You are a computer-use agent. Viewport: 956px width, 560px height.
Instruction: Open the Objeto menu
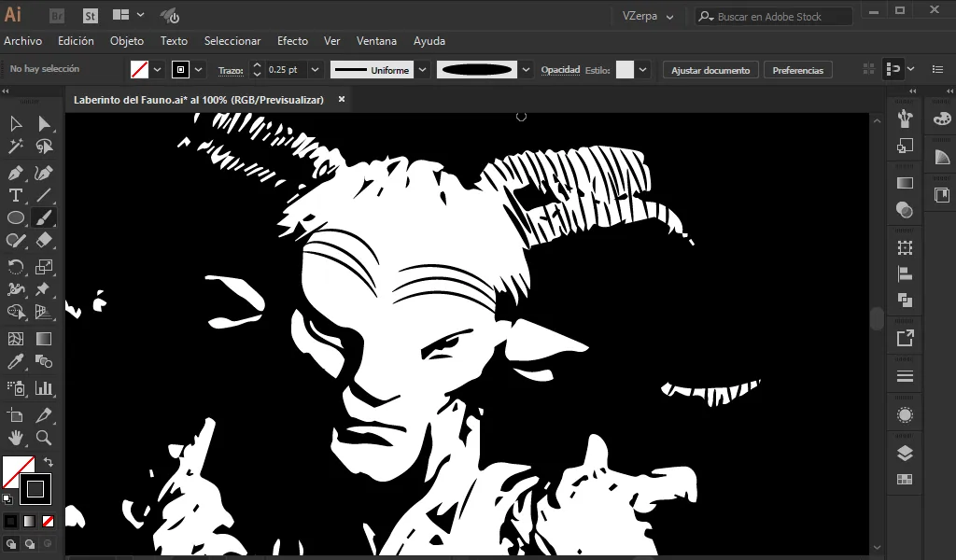(127, 41)
